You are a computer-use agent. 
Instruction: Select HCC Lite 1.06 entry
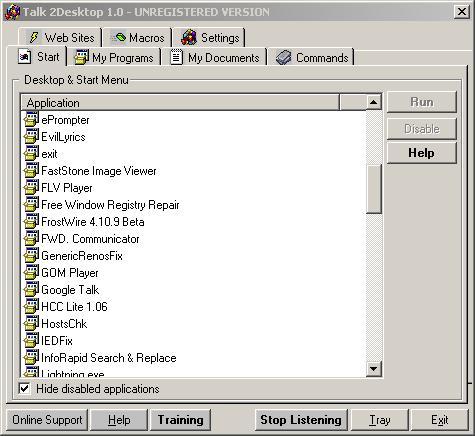[74, 307]
